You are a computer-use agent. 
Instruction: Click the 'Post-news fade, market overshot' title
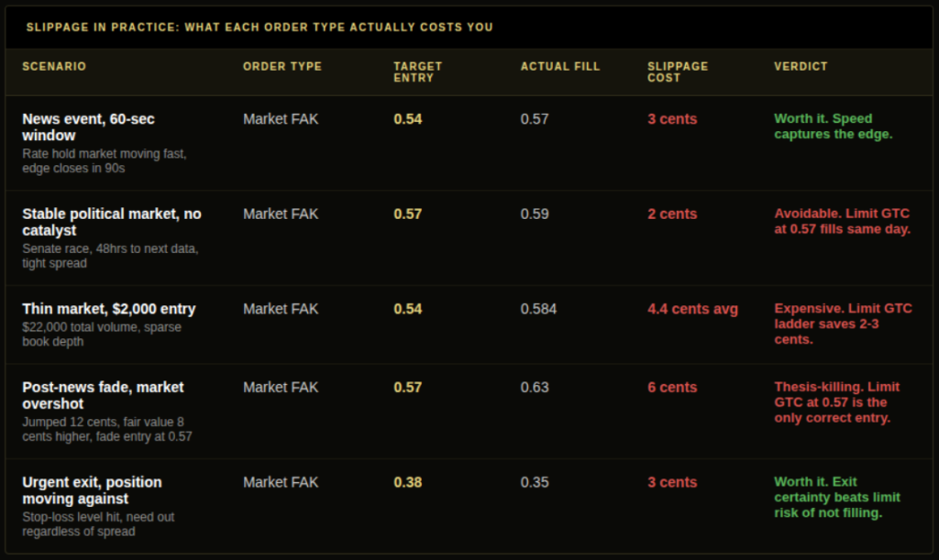click(x=103, y=395)
